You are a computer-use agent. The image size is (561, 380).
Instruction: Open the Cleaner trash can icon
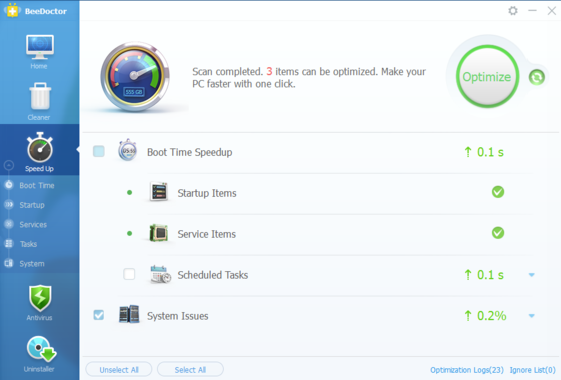[x=40, y=96]
